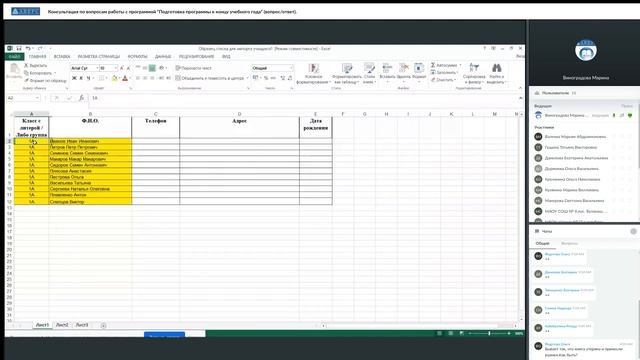Open the Name Box dropdown next to A2
640x360 pixels.
click(x=37, y=98)
